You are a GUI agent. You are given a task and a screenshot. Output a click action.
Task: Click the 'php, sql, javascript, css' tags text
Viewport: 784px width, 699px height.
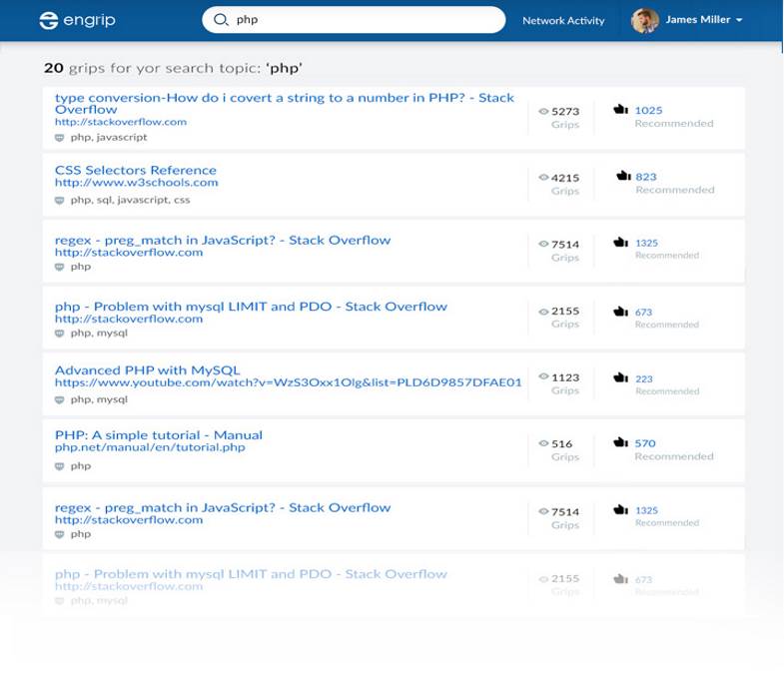(x=130, y=200)
